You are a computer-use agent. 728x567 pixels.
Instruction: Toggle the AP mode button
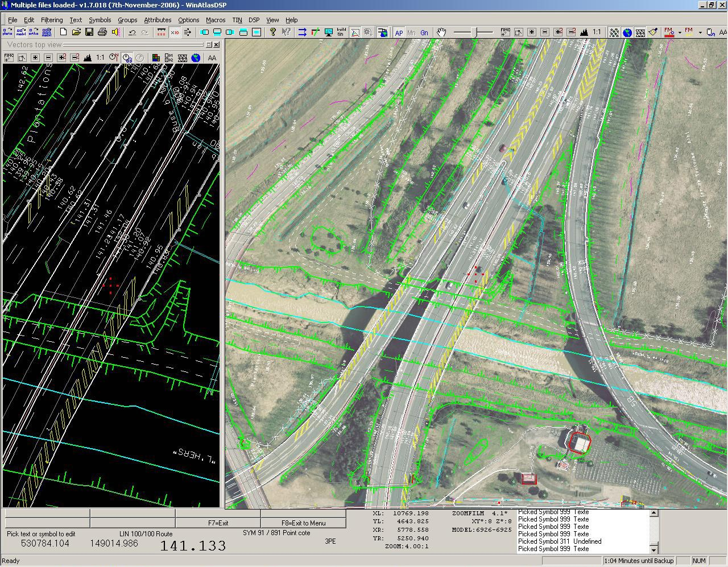[x=399, y=32]
